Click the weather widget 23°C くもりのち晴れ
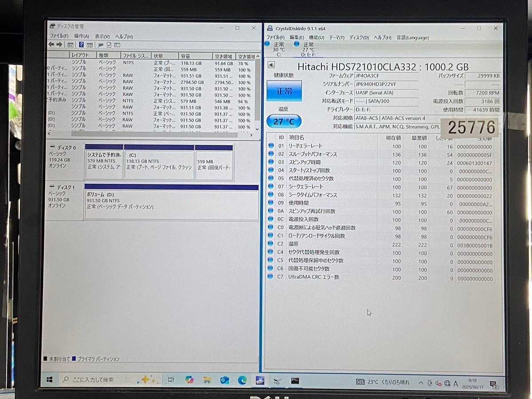The image size is (532, 399). coord(383,382)
